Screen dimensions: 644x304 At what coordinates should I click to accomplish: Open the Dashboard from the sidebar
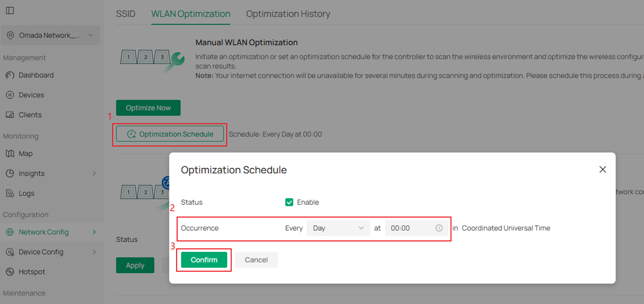click(10, 75)
